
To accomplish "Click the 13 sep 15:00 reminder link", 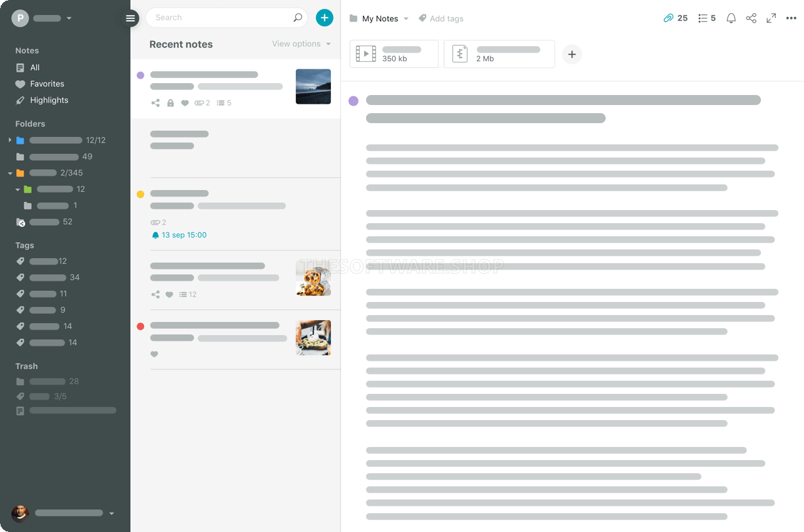I will click(x=183, y=235).
